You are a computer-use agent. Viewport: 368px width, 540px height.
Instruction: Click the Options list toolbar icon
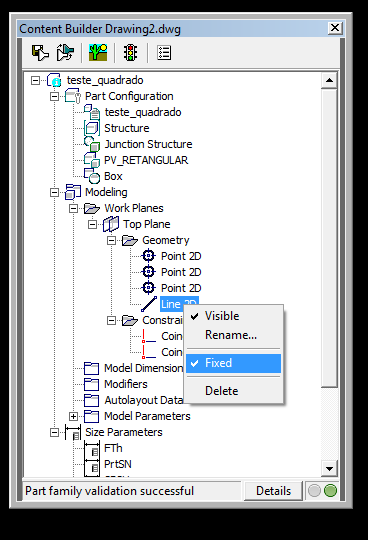pyautogui.click(x=164, y=53)
